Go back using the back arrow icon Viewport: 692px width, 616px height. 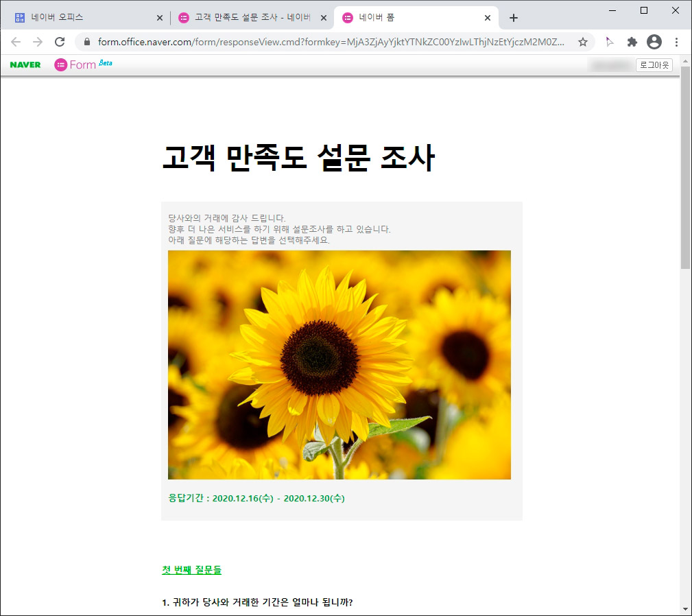16,42
